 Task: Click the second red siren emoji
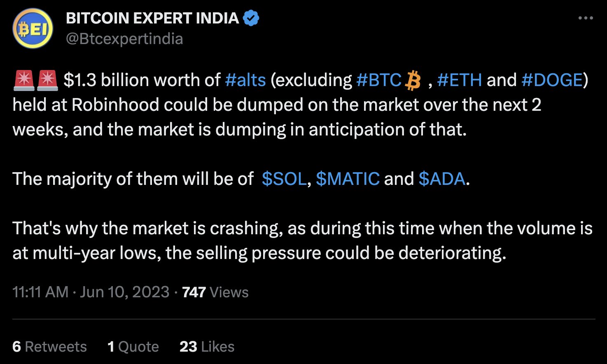point(48,80)
